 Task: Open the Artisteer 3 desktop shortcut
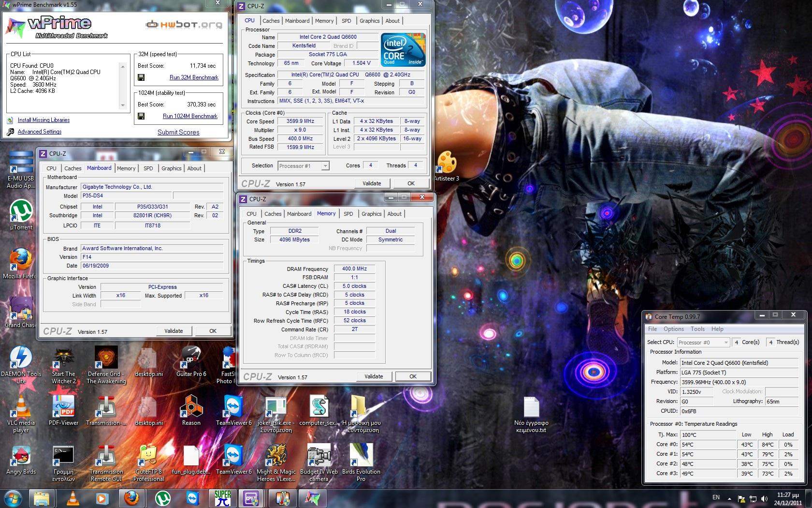point(446,165)
